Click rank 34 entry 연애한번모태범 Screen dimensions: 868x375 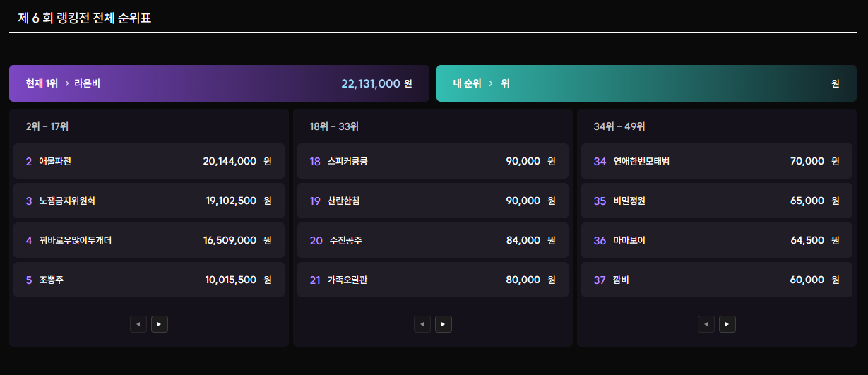[x=716, y=161]
